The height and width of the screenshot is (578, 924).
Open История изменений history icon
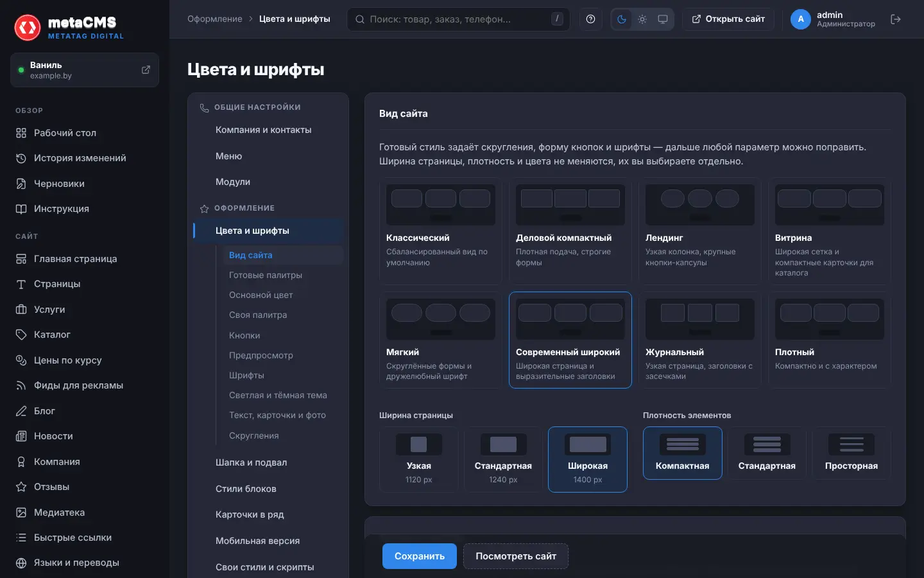click(x=21, y=158)
